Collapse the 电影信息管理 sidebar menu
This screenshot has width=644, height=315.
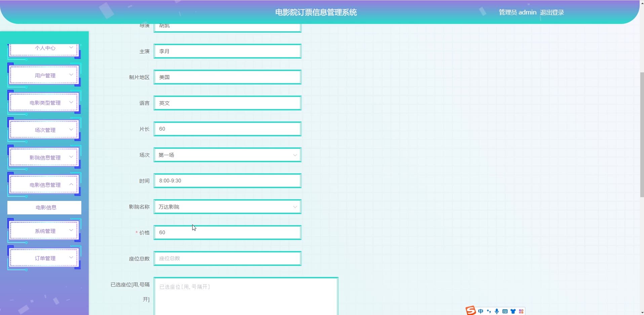click(x=44, y=185)
